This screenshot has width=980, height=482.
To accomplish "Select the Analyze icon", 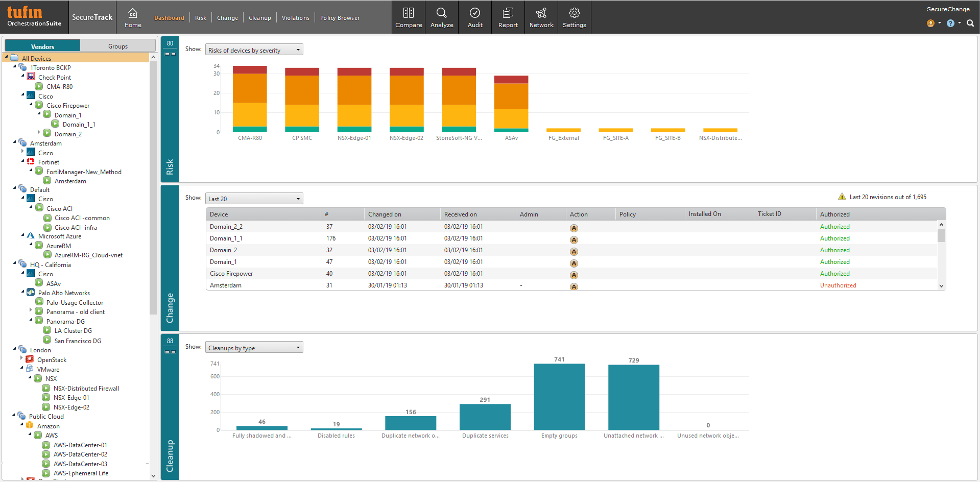I will (x=441, y=17).
